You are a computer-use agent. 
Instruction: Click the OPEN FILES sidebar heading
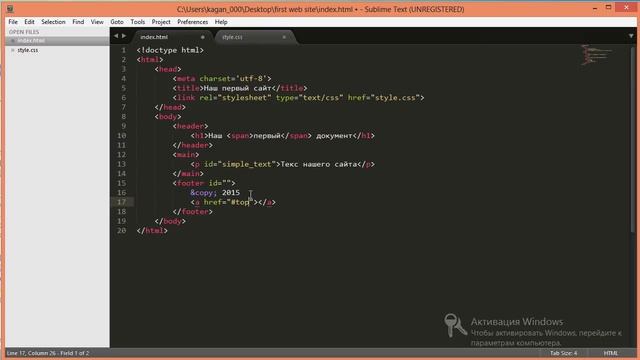pyautogui.click(x=24, y=32)
